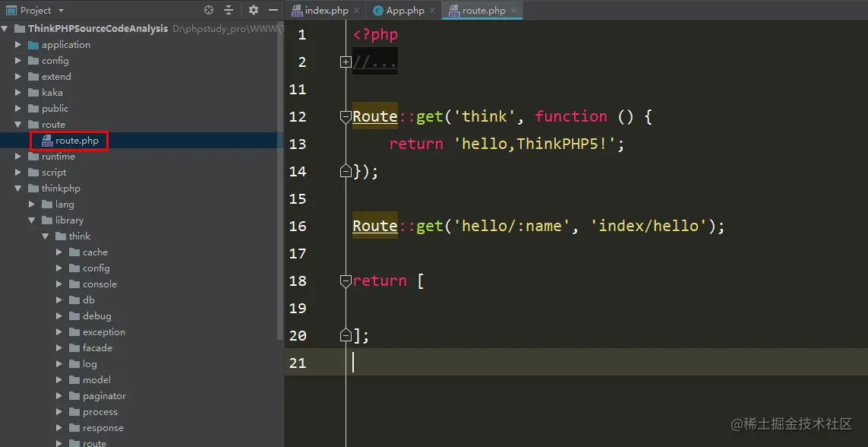
Task: Expand the public folder arrow
Action: pos(18,109)
